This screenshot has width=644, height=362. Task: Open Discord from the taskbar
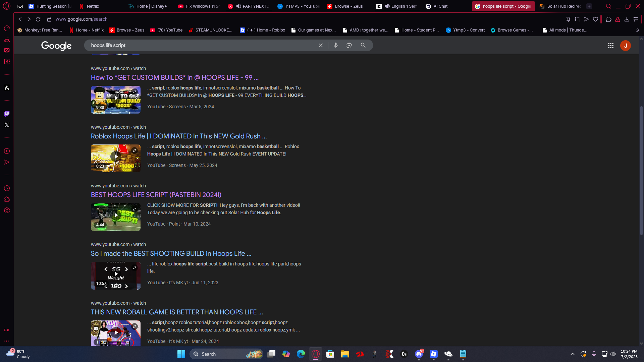[x=419, y=354]
